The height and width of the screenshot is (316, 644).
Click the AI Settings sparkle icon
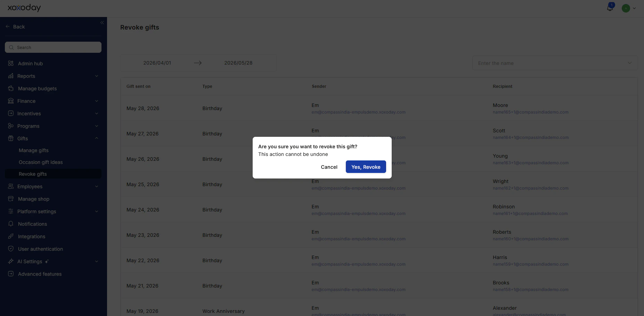[11, 261]
